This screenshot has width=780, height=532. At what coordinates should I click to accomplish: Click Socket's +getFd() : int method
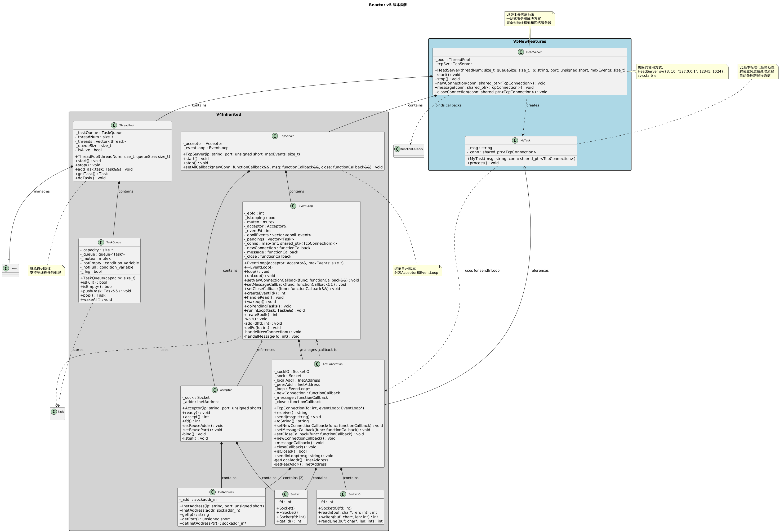[x=289, y=521]
